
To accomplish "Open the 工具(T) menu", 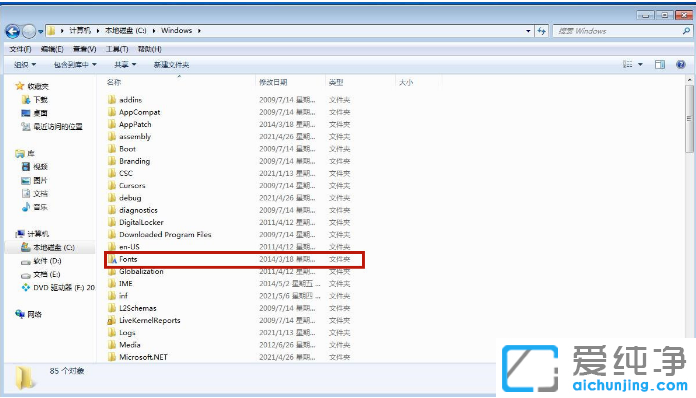I will pyautogui.click(x=117, y=49).
